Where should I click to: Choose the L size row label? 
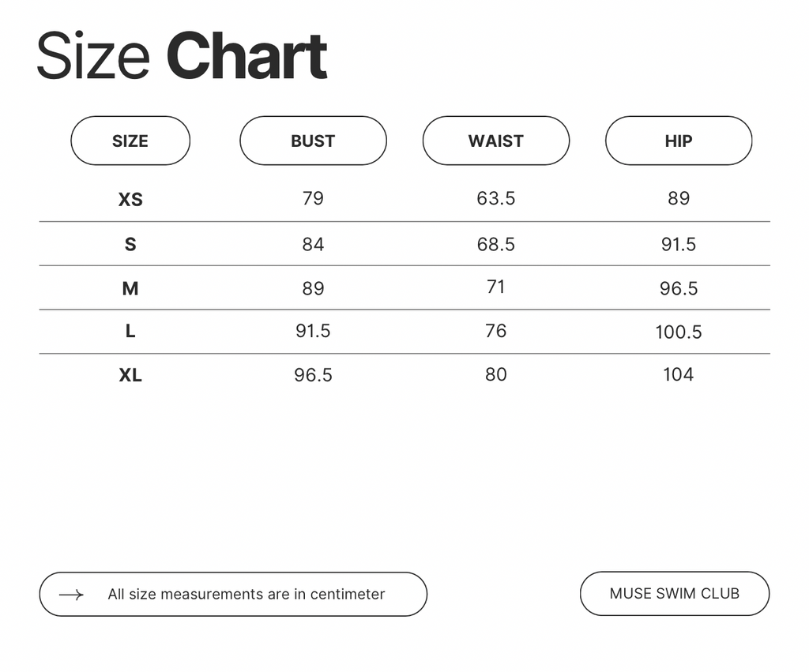130,331
